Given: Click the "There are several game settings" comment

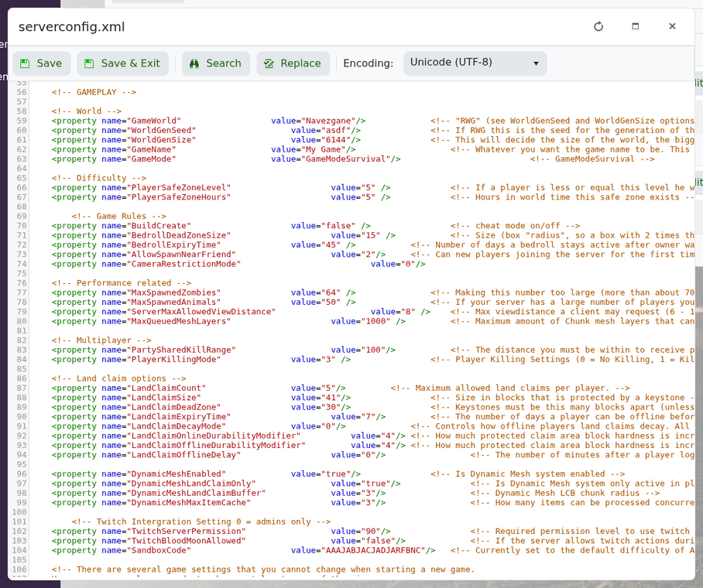Looking at the screenshot, I should point(263,569).
